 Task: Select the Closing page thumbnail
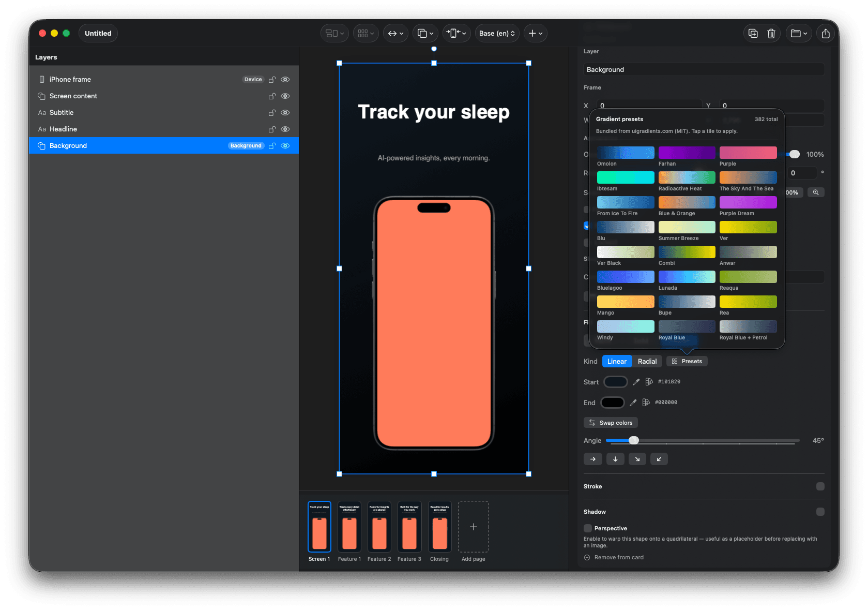click(439, 527)
